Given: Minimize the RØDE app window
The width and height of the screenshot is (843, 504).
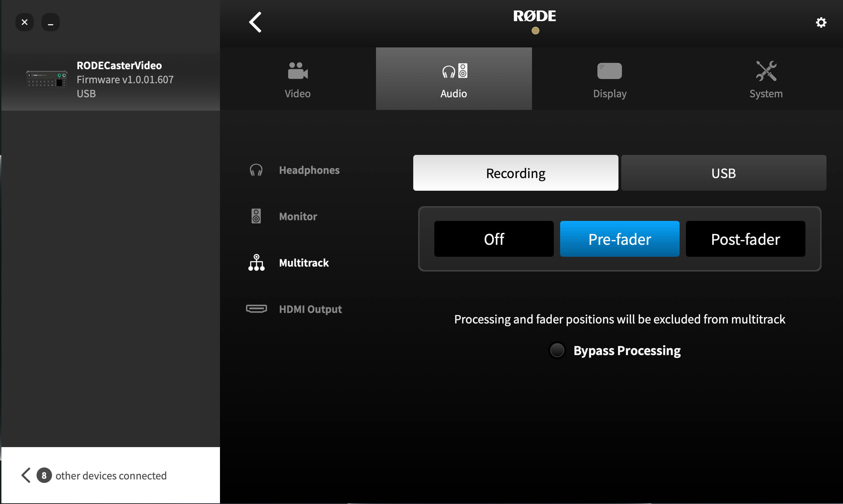Looking at the screenshot, I should pos(51,22).
